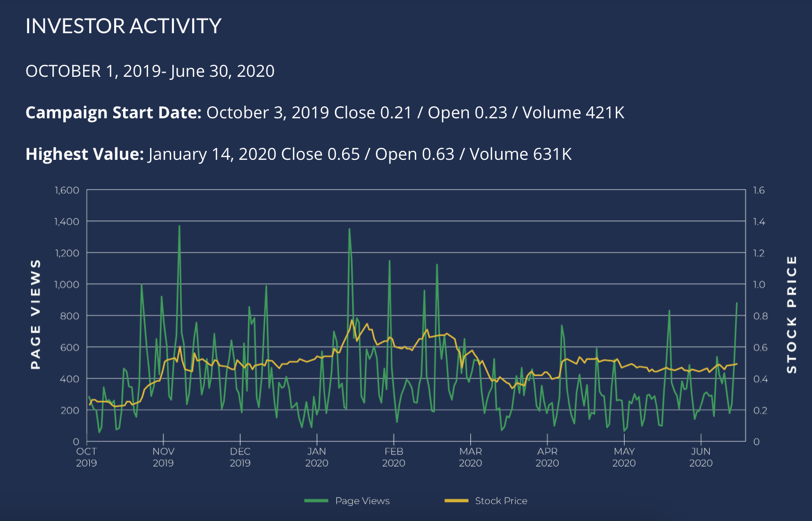Click the JAN 2020 axis label

[x=317, y=457]
